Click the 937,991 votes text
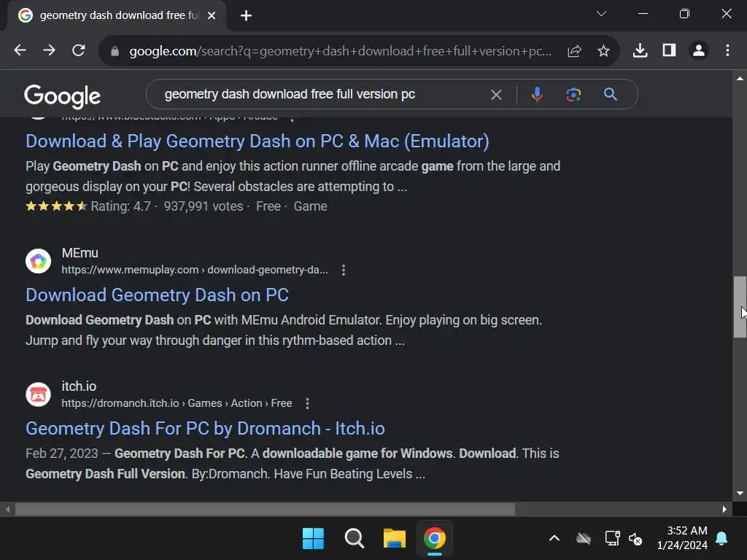The height and width of the screenshot is (560, 747). (x=204, y=206)
